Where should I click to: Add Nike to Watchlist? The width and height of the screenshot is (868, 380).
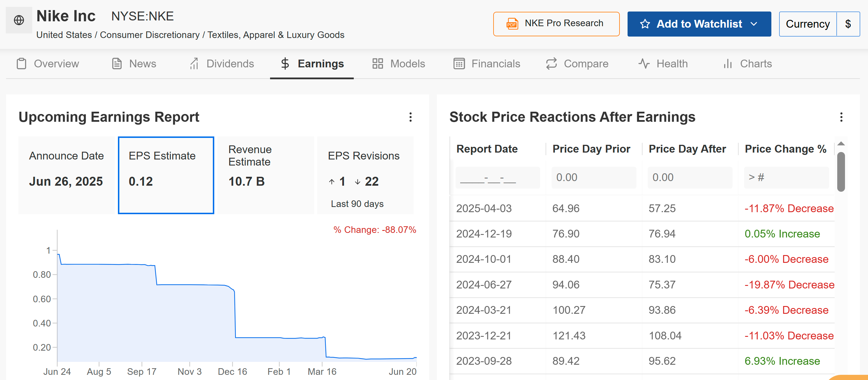699,24
